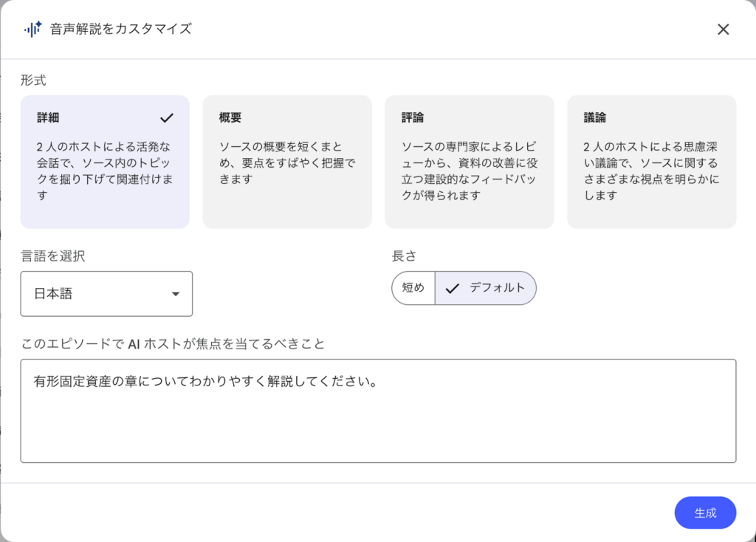Click the dropdown arrow inside the language selector

pyautogui.click(x=176, y=293)
